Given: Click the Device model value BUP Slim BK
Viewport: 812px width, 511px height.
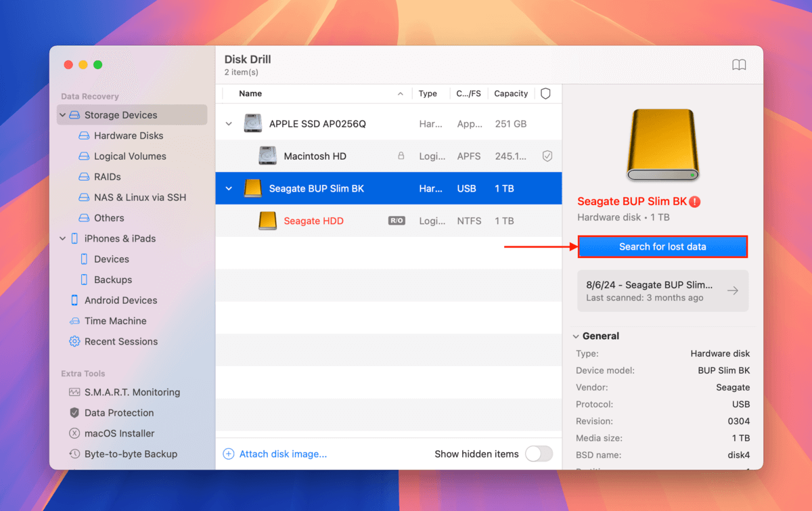Looking at the screenshot, I should click(723, 370).
